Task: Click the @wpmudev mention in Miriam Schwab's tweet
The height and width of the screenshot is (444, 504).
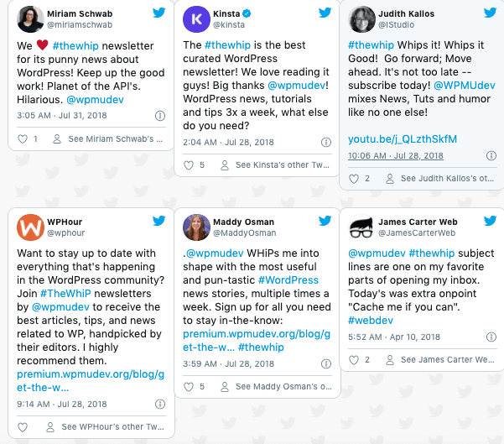Action: (89, 98)
